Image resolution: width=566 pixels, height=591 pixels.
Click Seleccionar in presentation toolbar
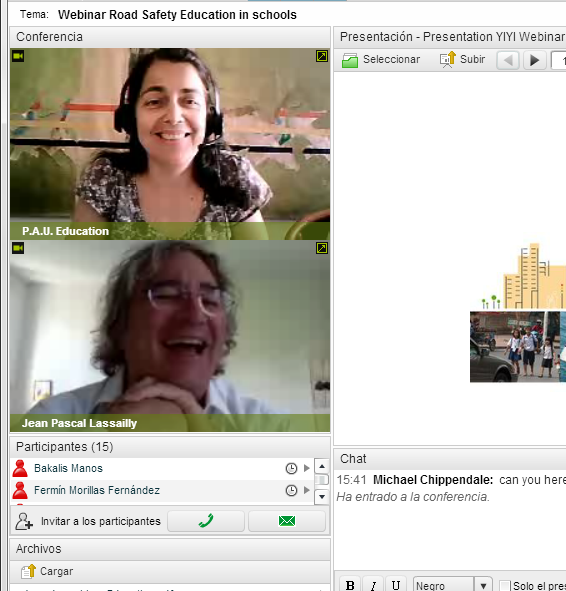click(x=381, y=60)
